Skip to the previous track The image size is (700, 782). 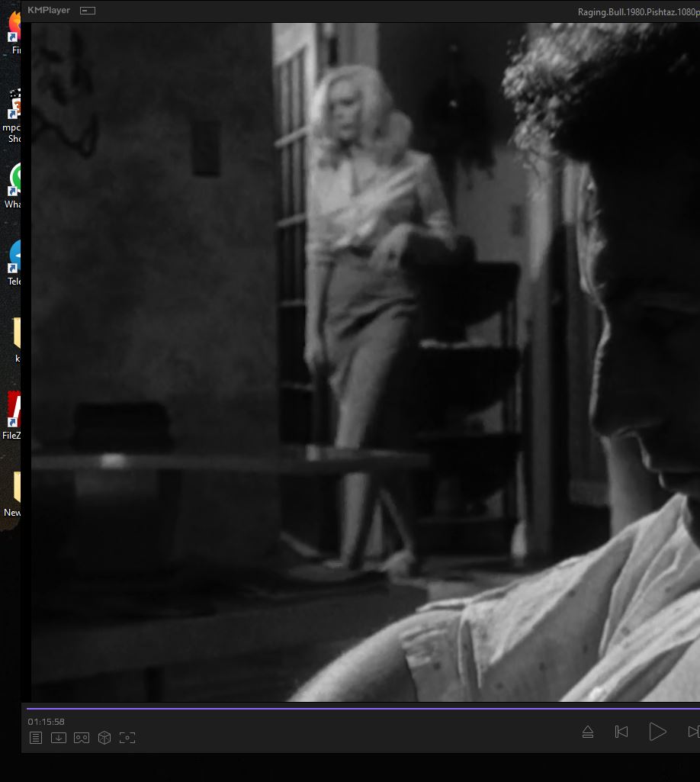point(621,732)
